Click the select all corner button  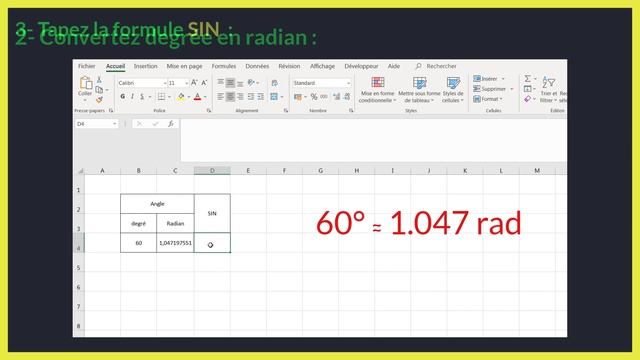(x=80, y=171)
